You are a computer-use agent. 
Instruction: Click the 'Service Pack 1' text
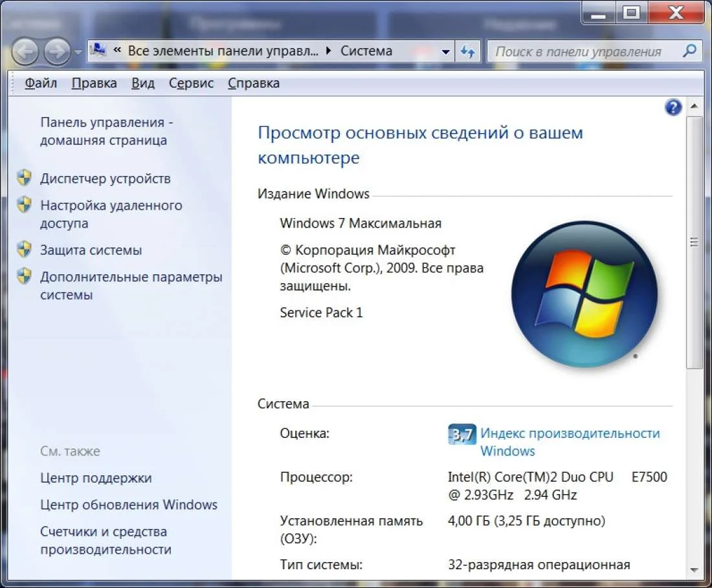coord(321,312)
